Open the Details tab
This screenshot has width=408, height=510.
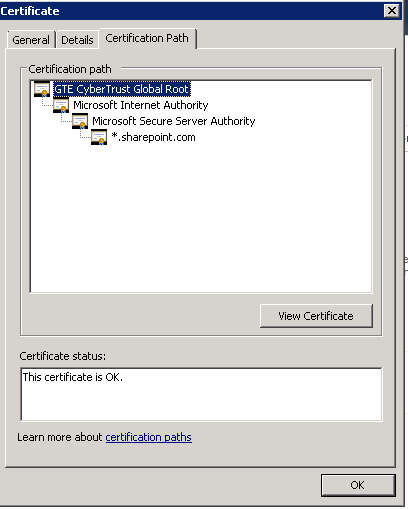(x=77, y=40)
